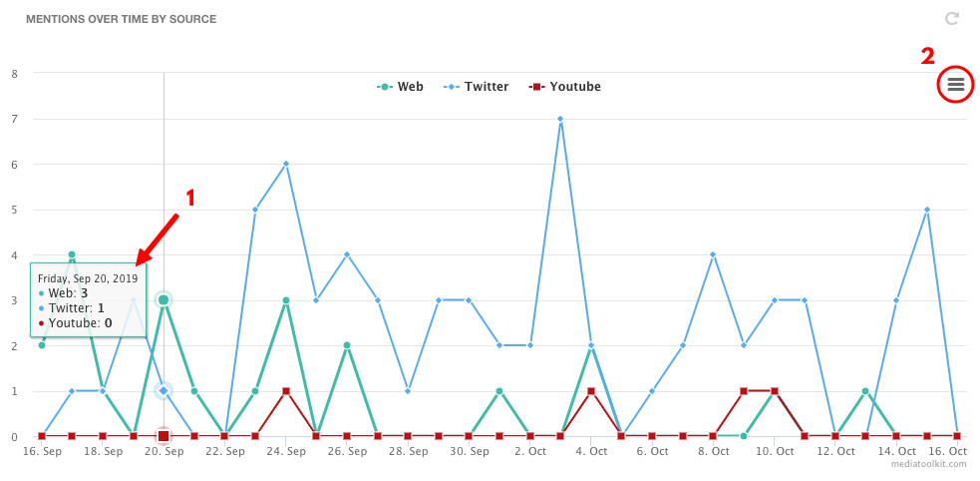Open the chart hamburger context menu

pyautogui.click(x=956, y=85)
